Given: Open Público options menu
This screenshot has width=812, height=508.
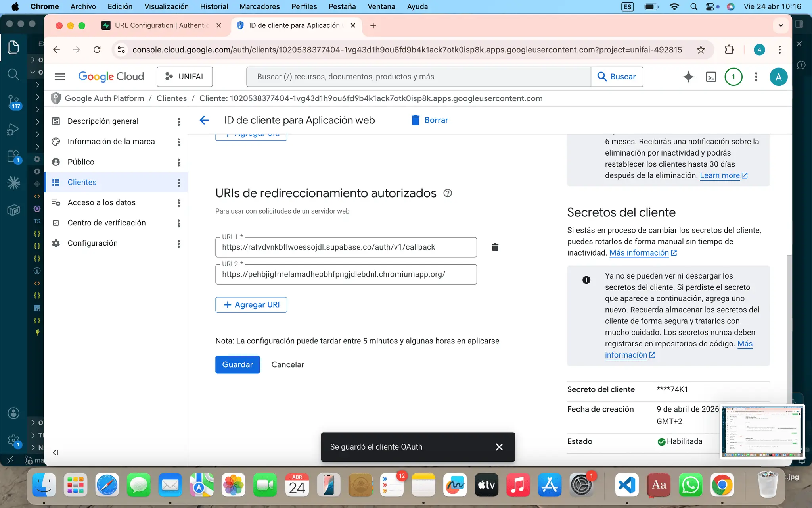Looking at the screenshot, I should click(179, 162).
